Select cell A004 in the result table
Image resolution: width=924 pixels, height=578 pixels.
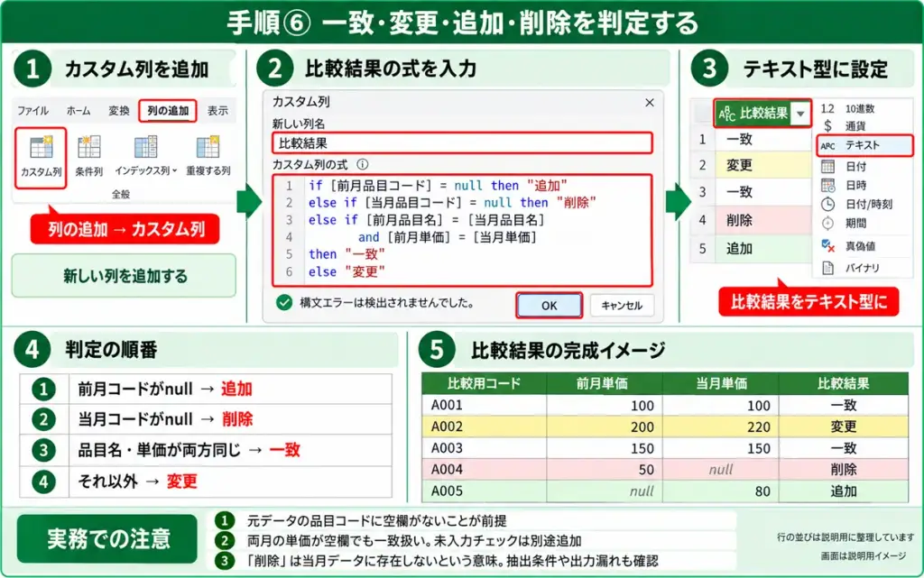pos(484,470)
